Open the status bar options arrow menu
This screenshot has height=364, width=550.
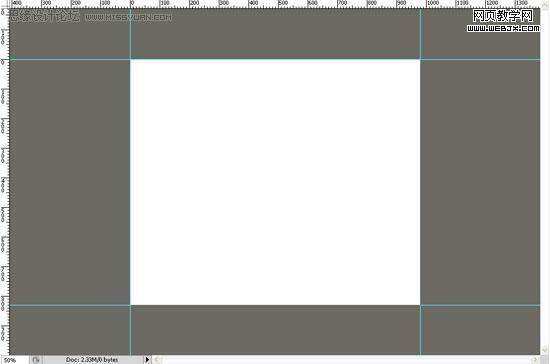(x=147, y=359)
